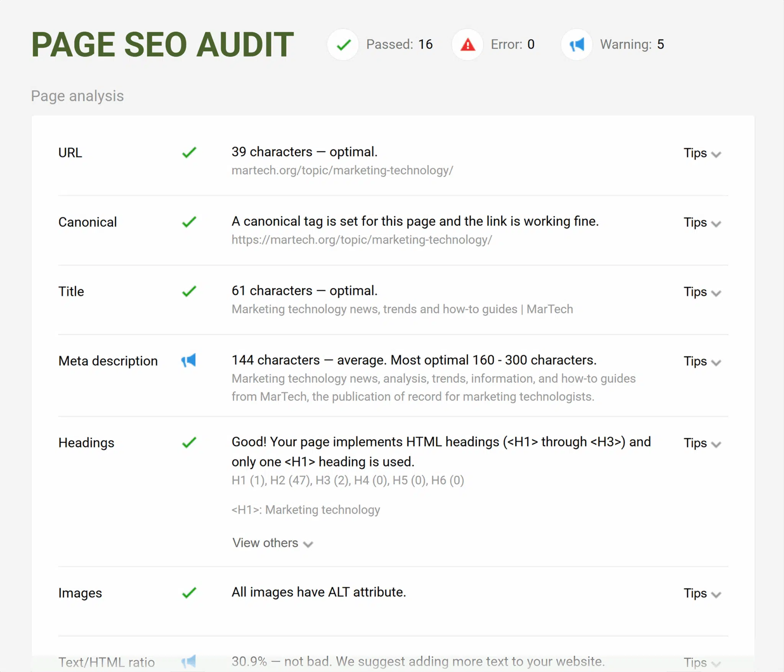Click the Page analysis section label
784x672 pixels.
(x=77, y=96)
